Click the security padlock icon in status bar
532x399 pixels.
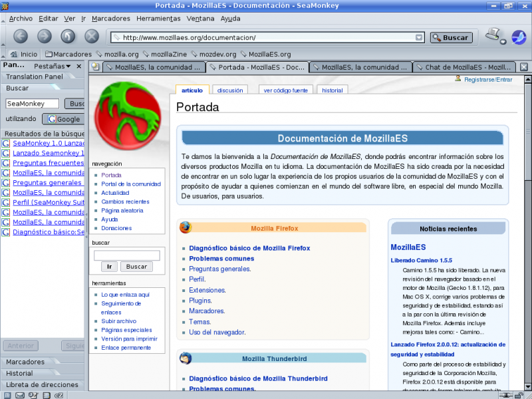(519, 395)
